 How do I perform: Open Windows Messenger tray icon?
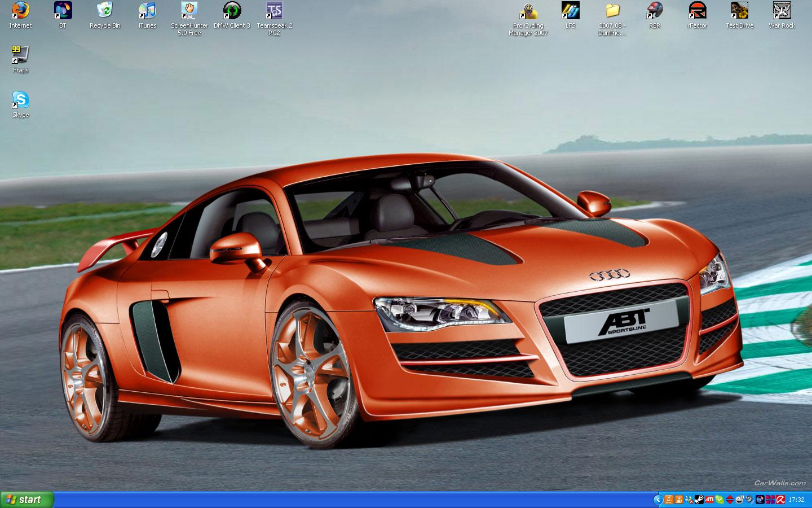point(689,500)
